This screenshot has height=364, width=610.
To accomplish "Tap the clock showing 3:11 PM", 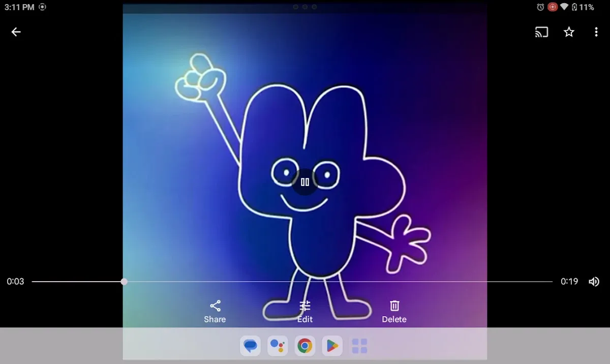I will tap(19, 7).
